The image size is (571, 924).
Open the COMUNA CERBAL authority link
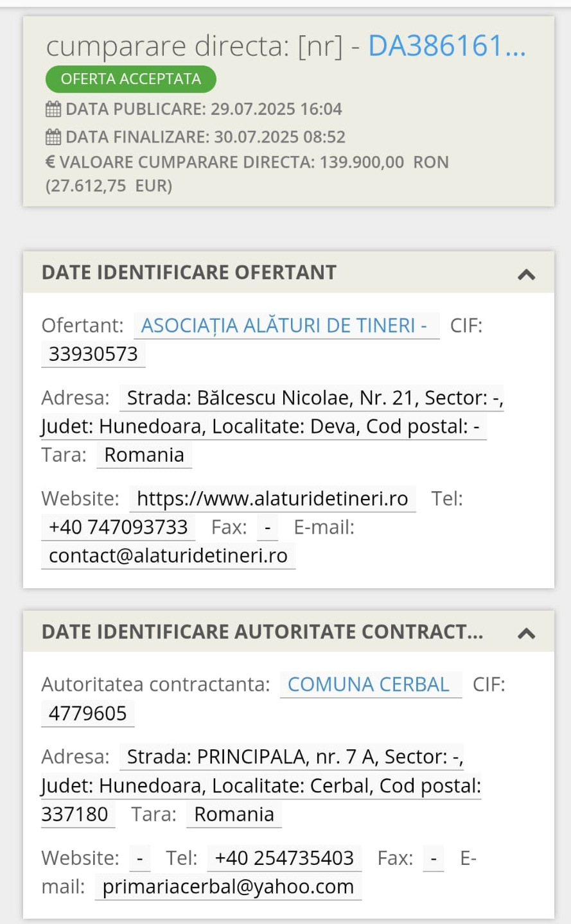pyautogui.click(x=369, y=684)
